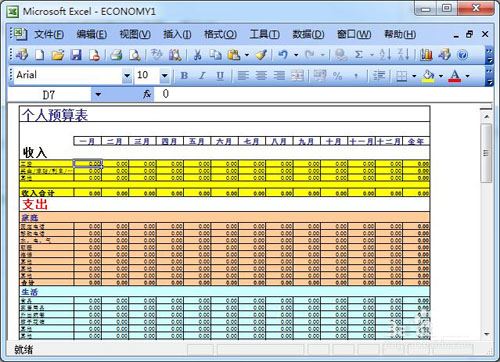The width and height of the screenshot is (500, 362).
Task: Open the Undo history dropdown arrow
Action: point(296,55)
